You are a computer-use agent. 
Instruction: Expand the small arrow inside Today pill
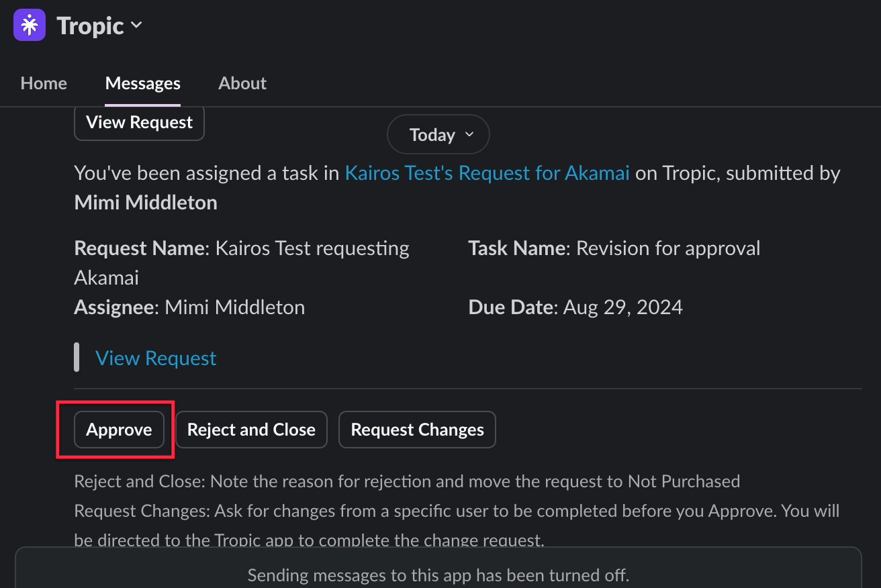469,135
